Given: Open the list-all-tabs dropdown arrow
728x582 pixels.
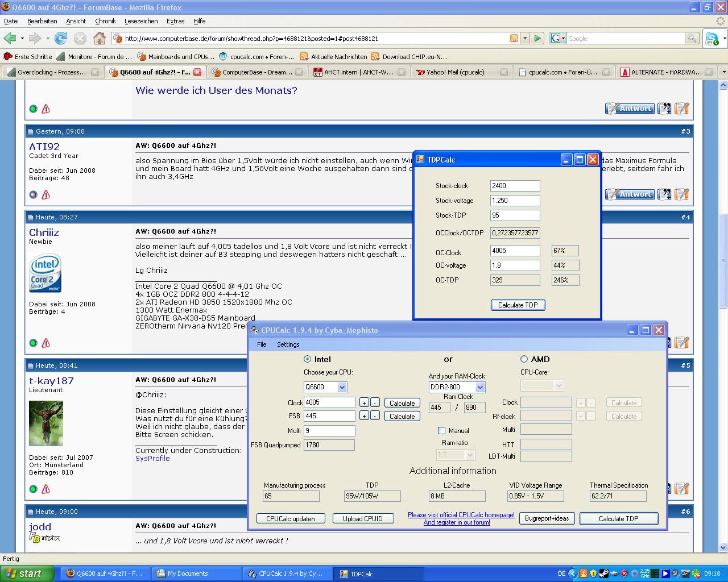Looking at the screenshot, I should point(723,72).
